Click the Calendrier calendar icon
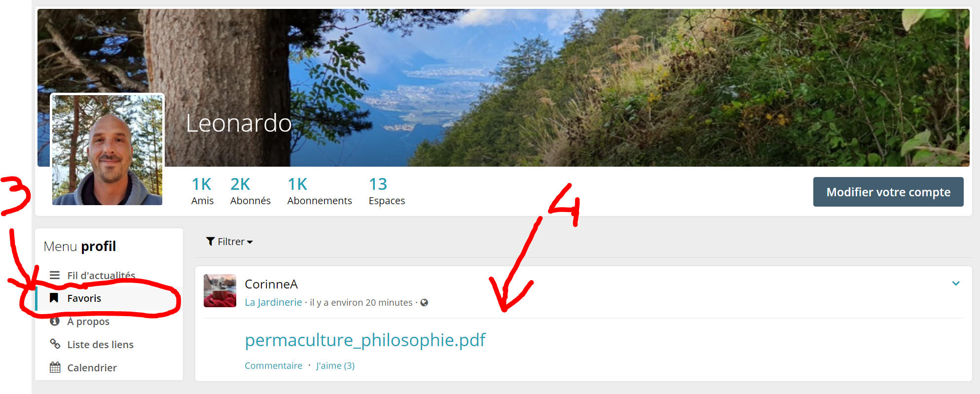Image resolution: width=980 pixels, height=394 pixels. coord(55,367)
